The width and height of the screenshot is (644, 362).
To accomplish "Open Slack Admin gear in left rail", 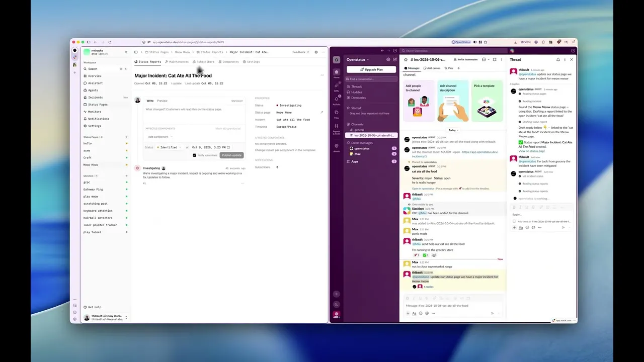I will click(337, 147).
